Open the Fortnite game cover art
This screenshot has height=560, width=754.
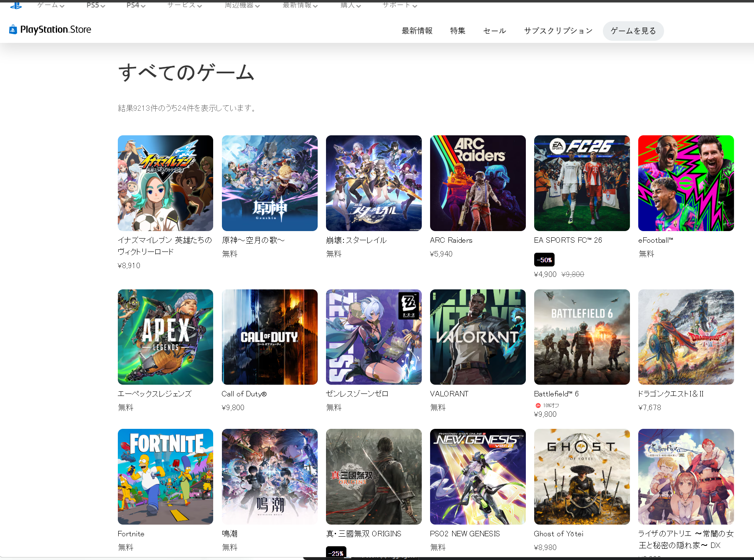(x=165, y=477)
